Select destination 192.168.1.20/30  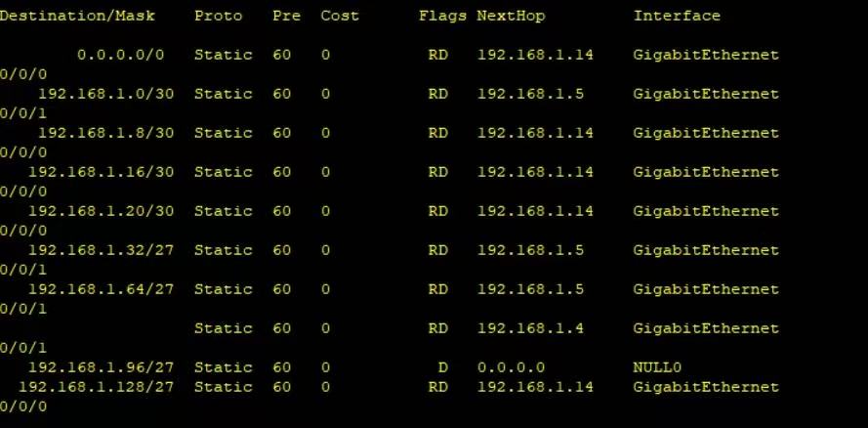[101, 211]
